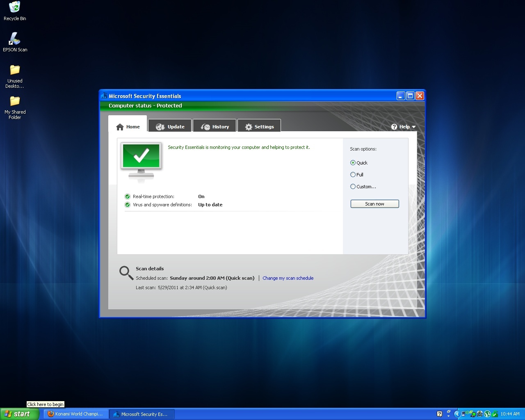The image size is (525, 420).
Task: Switch to the Update tab
Action: tap(170, 126)
